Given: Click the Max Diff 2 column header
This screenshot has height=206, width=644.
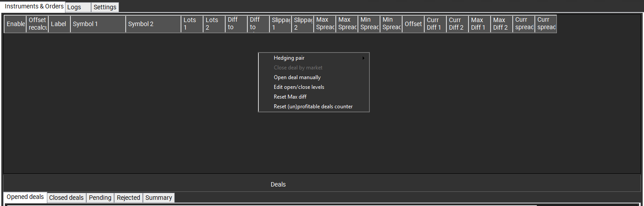Looking at the screenshot, I should (x=502, y=24).
